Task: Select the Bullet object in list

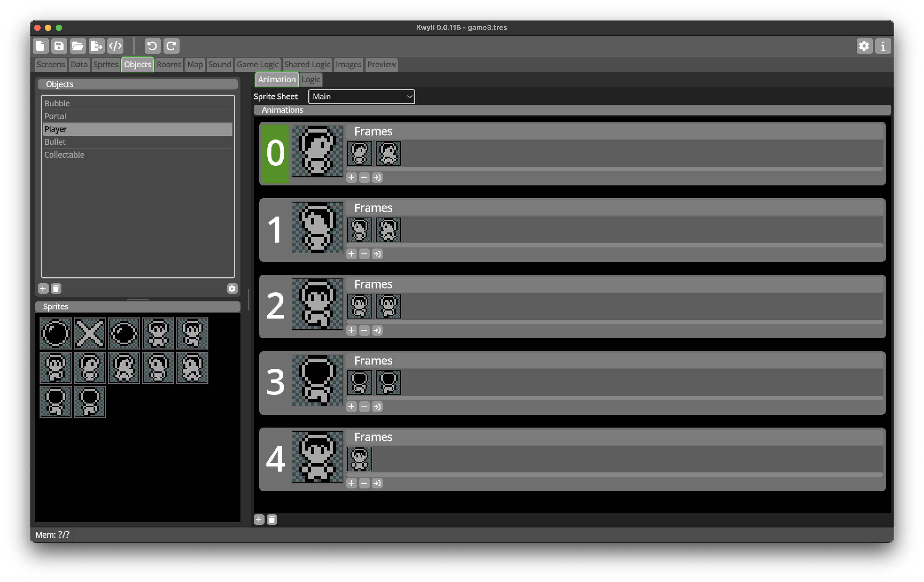Action: click(55, 142)
